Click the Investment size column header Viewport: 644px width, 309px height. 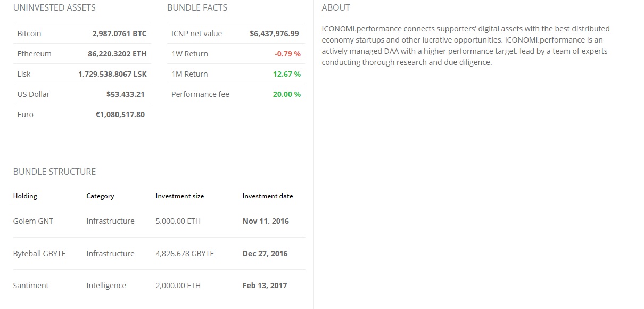tap(180, 196)
